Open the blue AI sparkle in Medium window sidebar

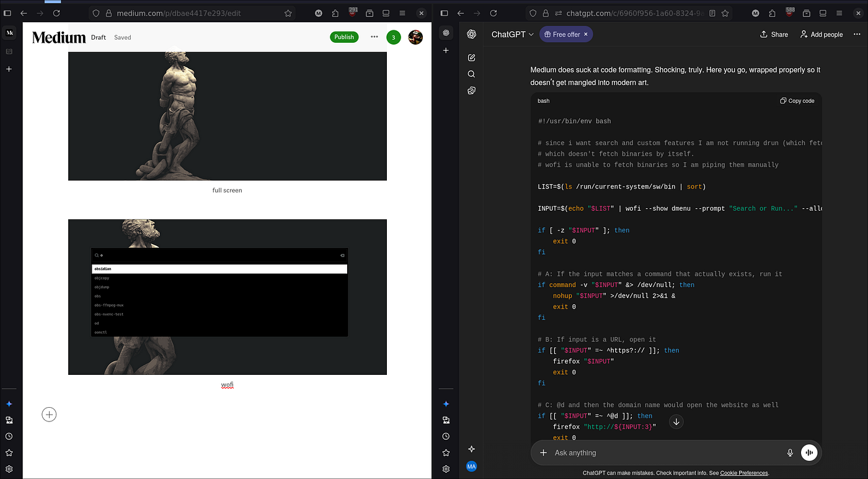point(9,404)
